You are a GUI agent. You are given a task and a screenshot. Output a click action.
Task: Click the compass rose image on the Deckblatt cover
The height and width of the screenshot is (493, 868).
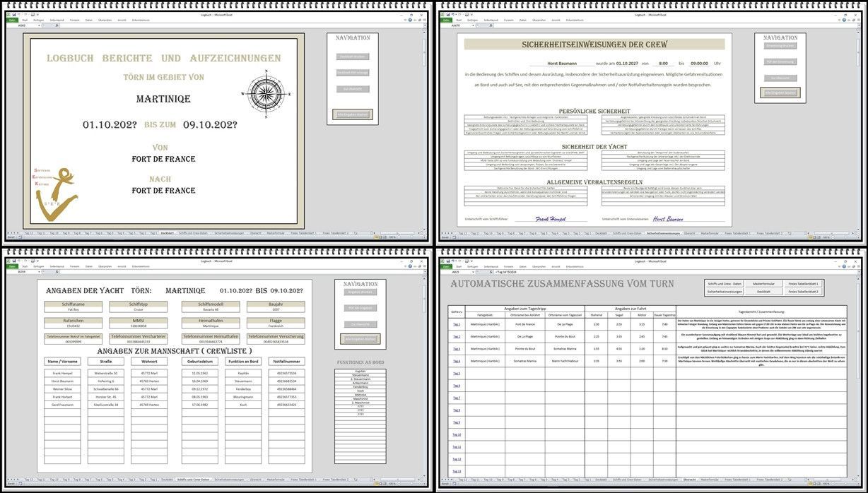click(x=260, y=92)
